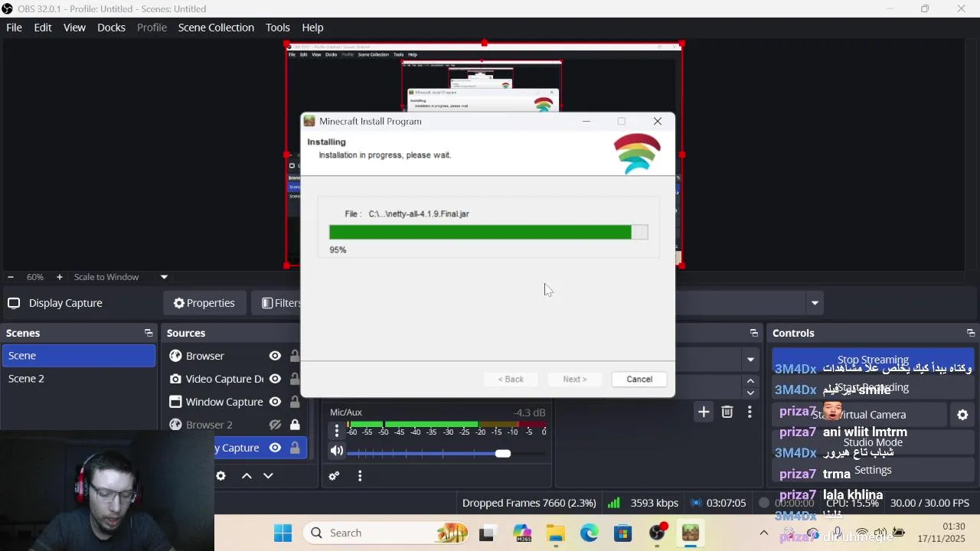Open virtual camera settings gear
Screen dimensions: 980x551
pyautogui.click(x=962, y=415)
